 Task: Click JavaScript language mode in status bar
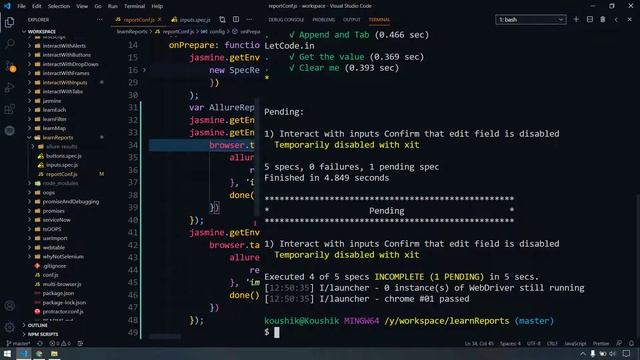pyautogui.click(x=575, y=343)
